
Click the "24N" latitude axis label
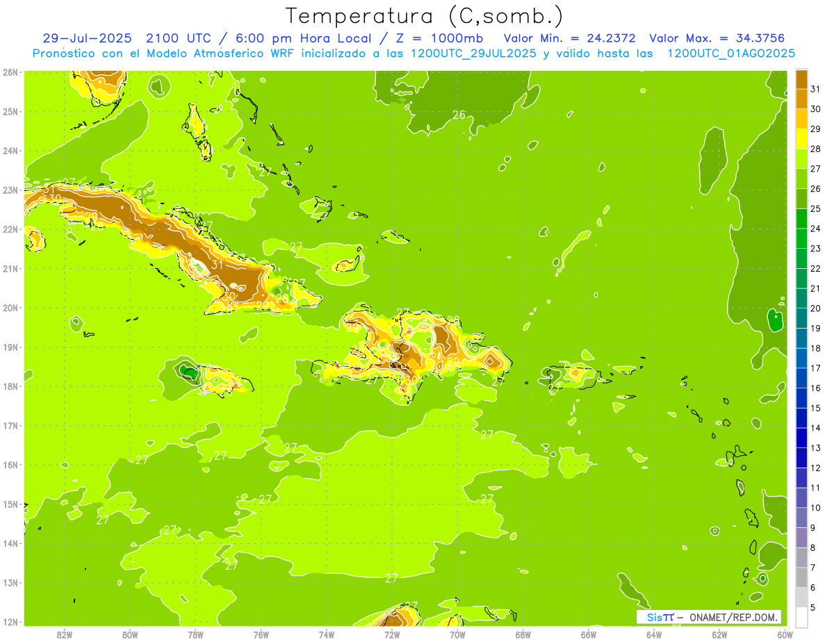tap(10, 151)
